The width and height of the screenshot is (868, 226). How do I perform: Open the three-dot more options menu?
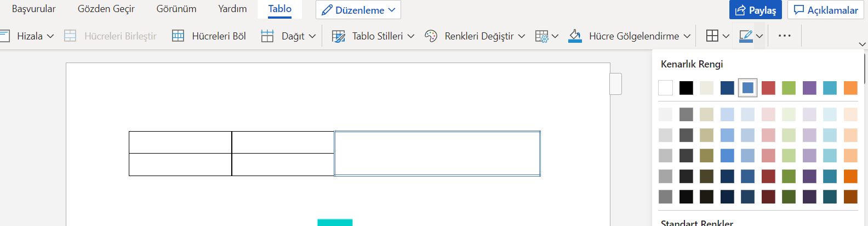[x=784, y=36]
